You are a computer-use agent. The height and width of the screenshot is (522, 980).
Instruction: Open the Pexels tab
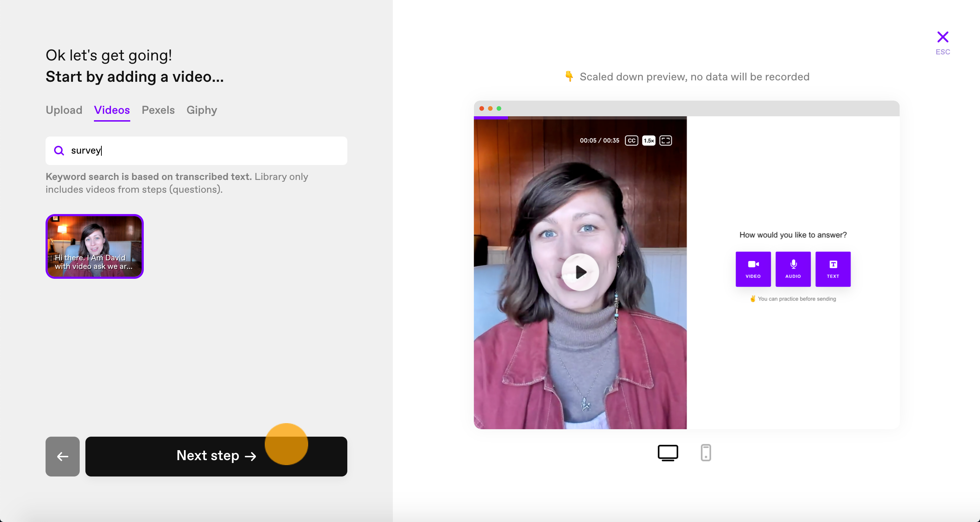coord(158,110)
